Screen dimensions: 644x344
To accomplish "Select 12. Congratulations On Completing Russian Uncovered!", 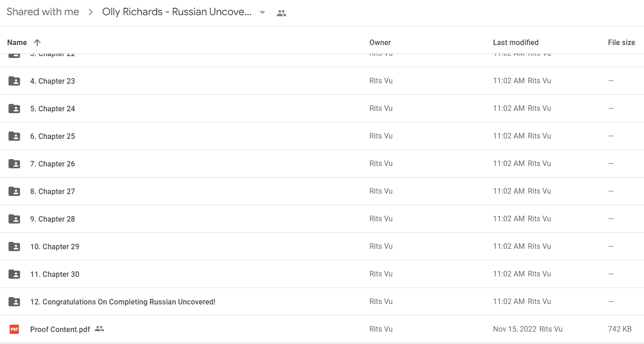I will pyautogui.click(x=123, y=302).
